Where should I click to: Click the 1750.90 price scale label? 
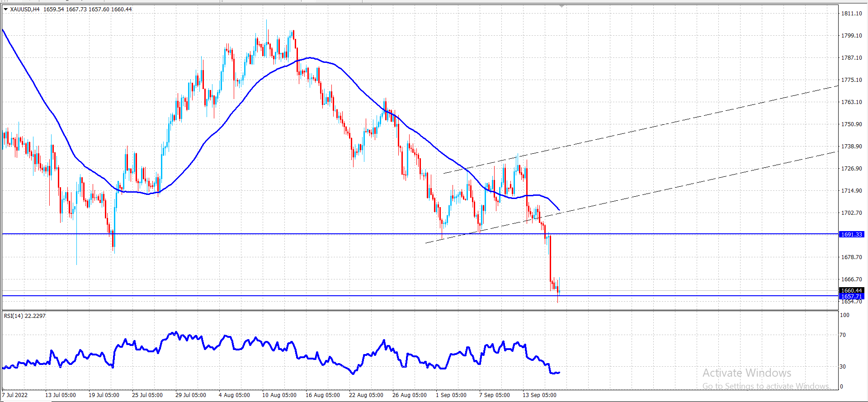point(852,124)
